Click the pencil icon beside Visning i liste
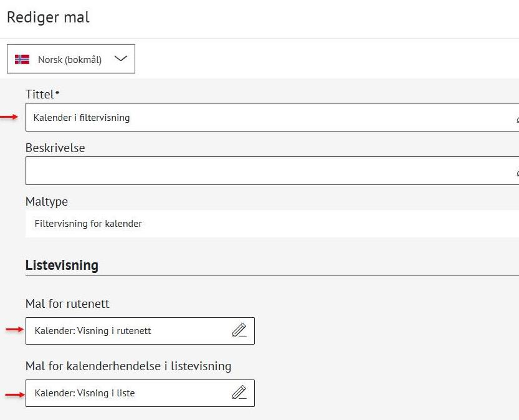 tap(239, 393)
